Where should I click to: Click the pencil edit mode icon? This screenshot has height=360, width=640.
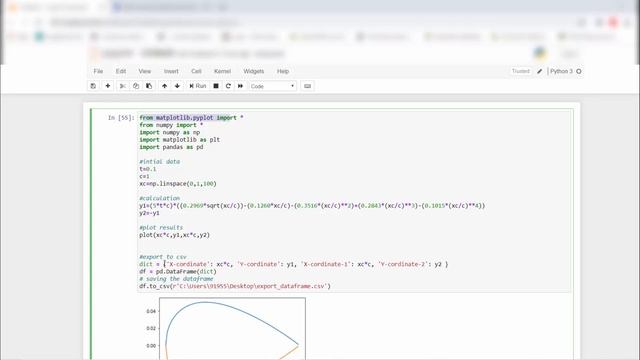(x=540, y=71)
